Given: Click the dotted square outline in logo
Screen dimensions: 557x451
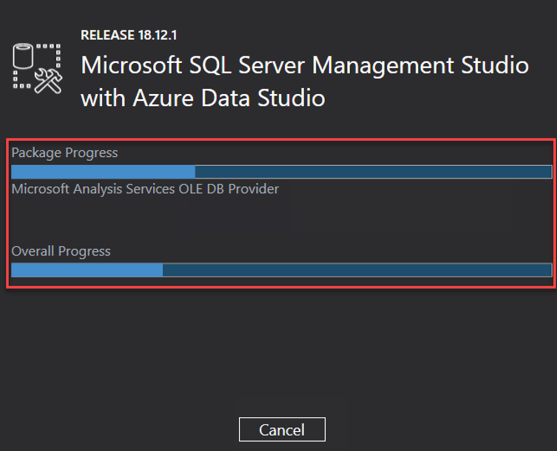Looking at the screenshot, I should [x=37, y=66].
